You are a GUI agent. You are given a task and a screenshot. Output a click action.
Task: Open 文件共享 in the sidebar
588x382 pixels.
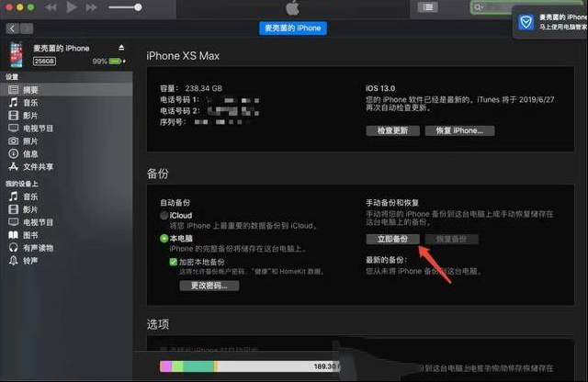point(66,167)
